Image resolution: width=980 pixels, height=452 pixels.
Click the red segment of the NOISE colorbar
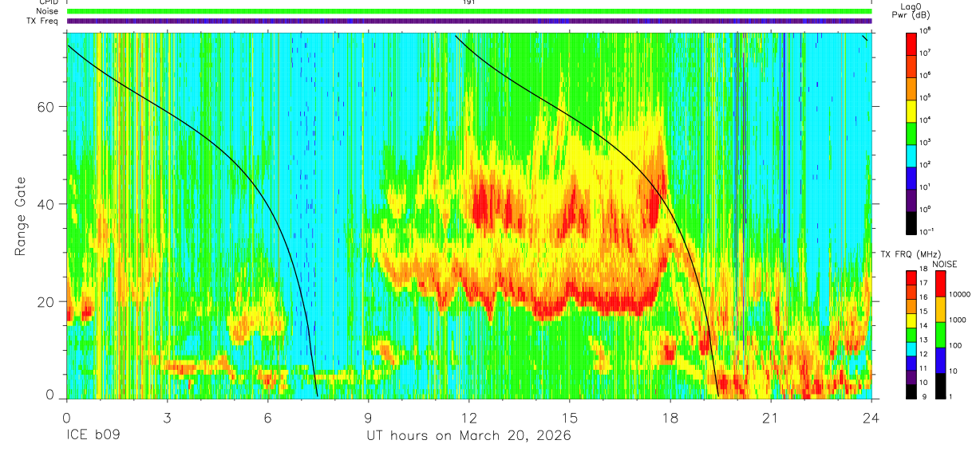[x=941, y=284]
